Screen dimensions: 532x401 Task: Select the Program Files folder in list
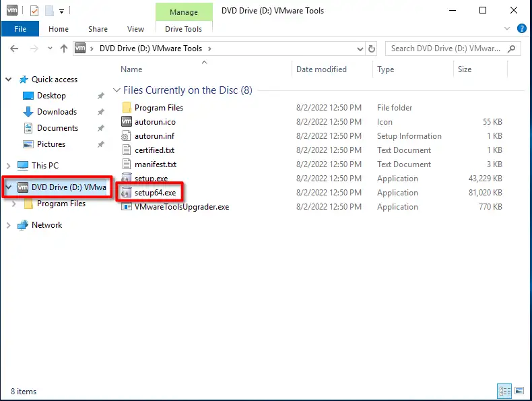pyautogui.click(x=159, y=108)
